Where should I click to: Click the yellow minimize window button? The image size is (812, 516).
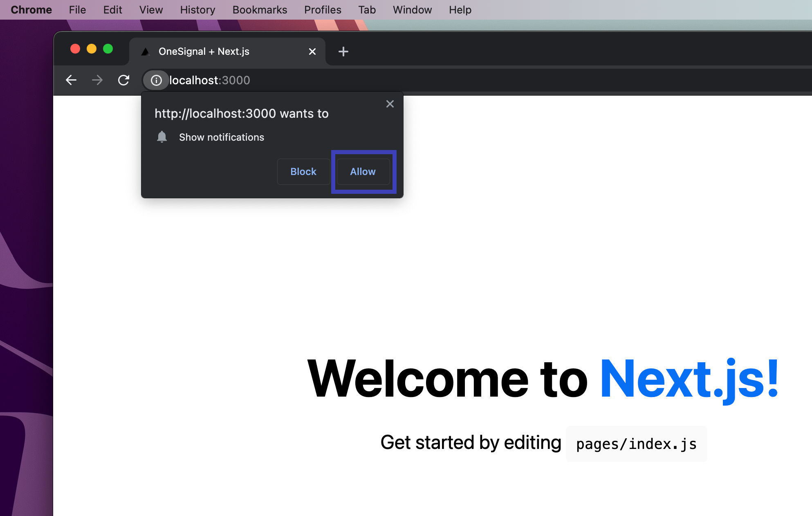[92, 49]
